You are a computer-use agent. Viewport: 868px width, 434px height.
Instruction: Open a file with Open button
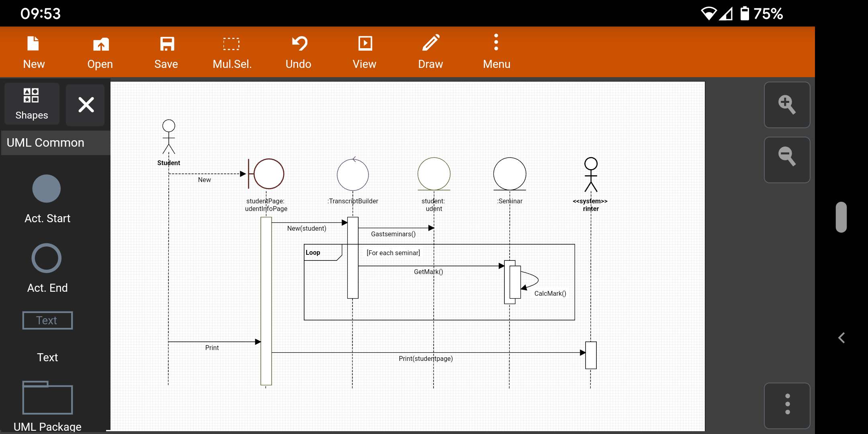[100, 52]
